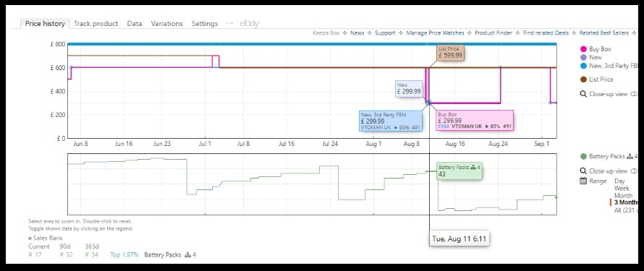Open the Related Best Sellers link
The image size is (644, 271).
coord(604,33)
